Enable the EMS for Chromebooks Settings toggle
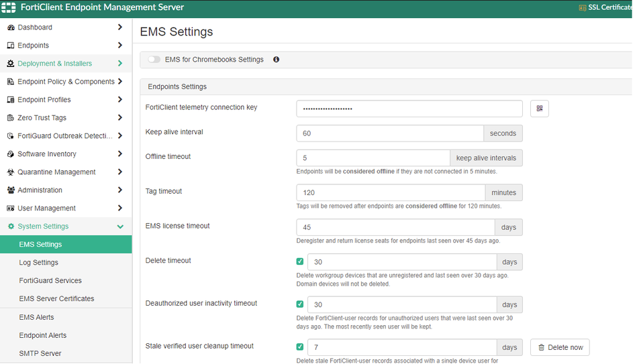633x364 pixels. [154, 60]
